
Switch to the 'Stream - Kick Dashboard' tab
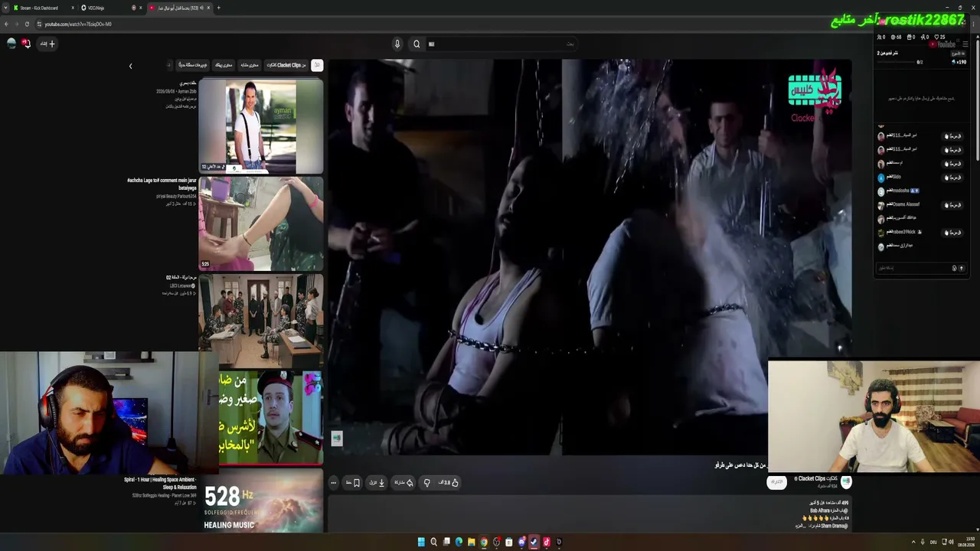point(44,8)
